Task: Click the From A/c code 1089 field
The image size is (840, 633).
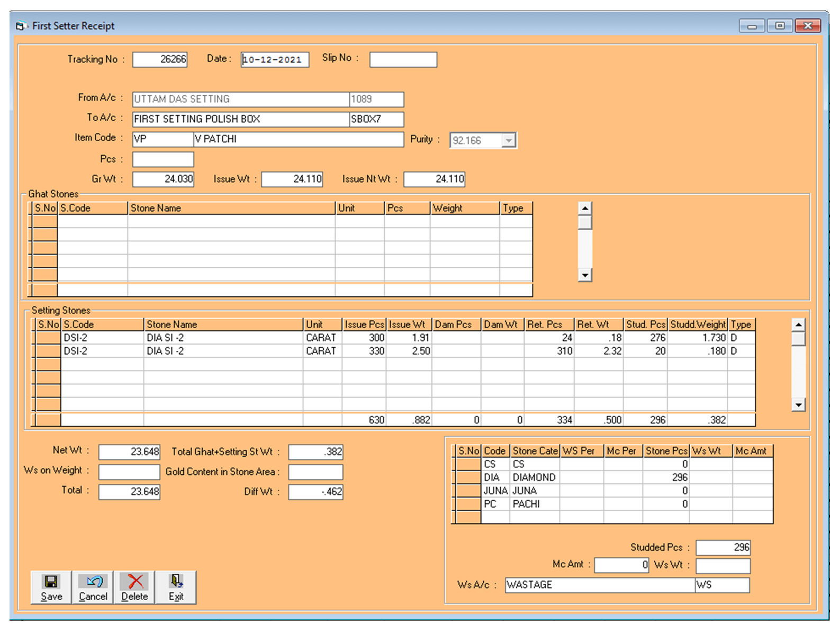Action: [x=376, y=99]
